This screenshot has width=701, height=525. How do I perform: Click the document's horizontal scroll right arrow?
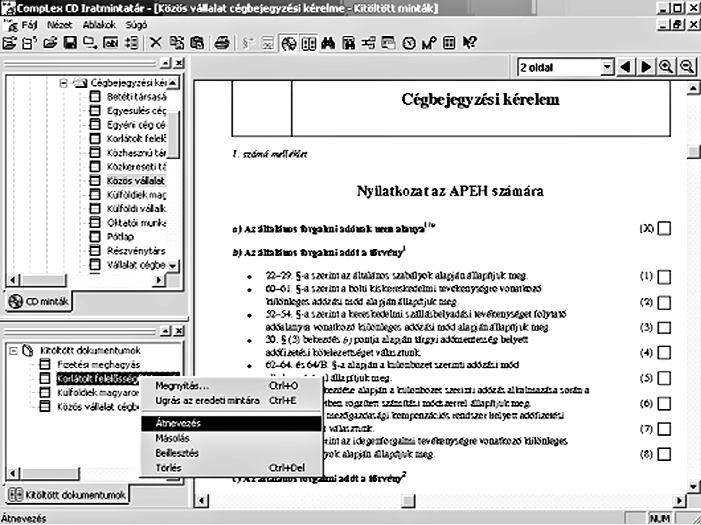point(680,500)
